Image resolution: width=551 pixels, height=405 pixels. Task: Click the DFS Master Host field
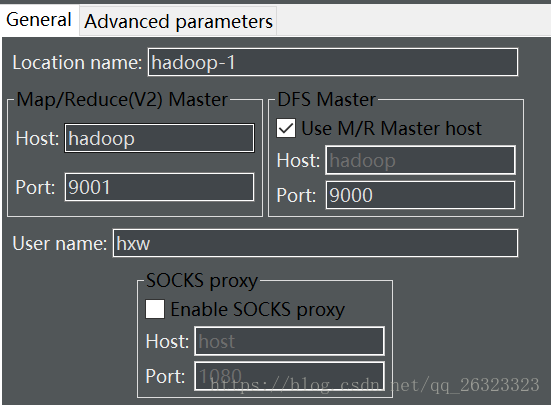coord(420,160)
